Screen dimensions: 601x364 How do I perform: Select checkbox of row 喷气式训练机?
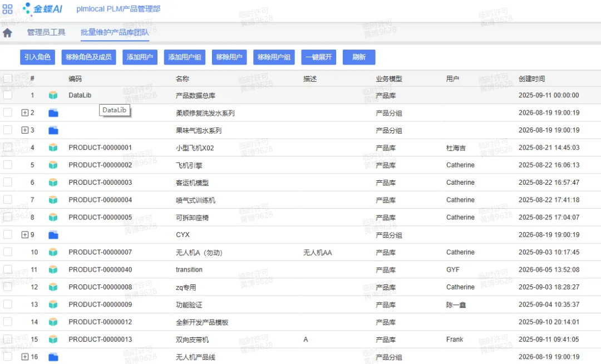(x=8, y=200)
